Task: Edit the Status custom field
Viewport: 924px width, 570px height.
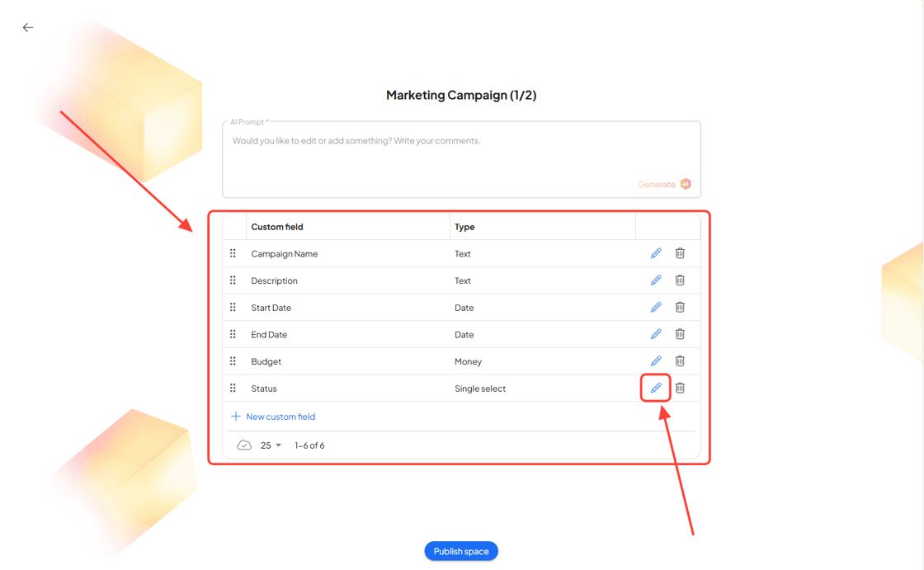Action: click(x=656, y=388)
